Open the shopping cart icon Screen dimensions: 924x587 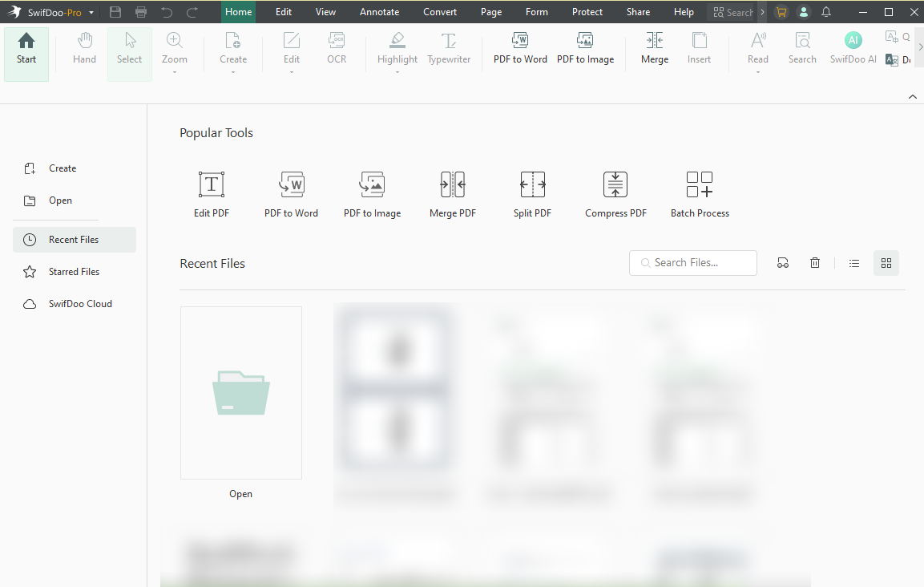pos(781,12)
